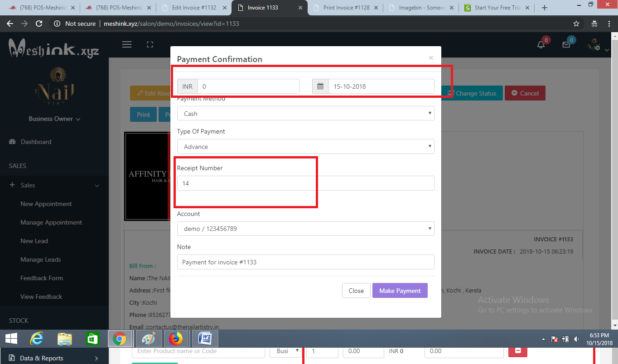The image size is (618, 364).
Task: Switch to first (768) POS-Meshink tab
Action: (x=42, y=8)
